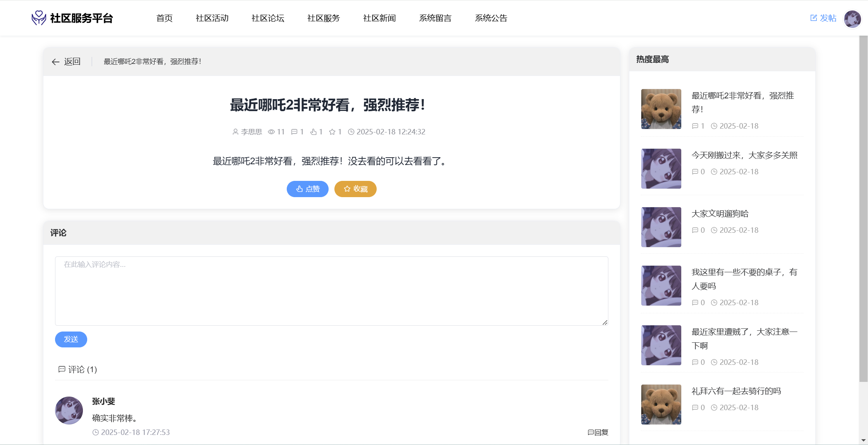Go to 社区论坛 in the navigation
The image size is (868, 445).
(268, 18)
